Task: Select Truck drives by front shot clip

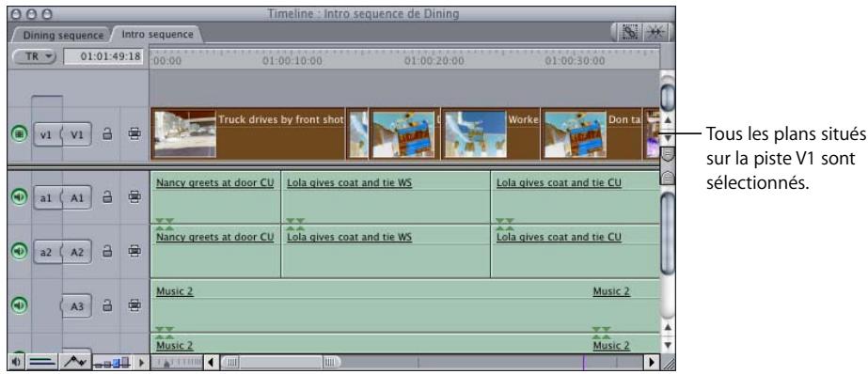Action: coord(247,134)
